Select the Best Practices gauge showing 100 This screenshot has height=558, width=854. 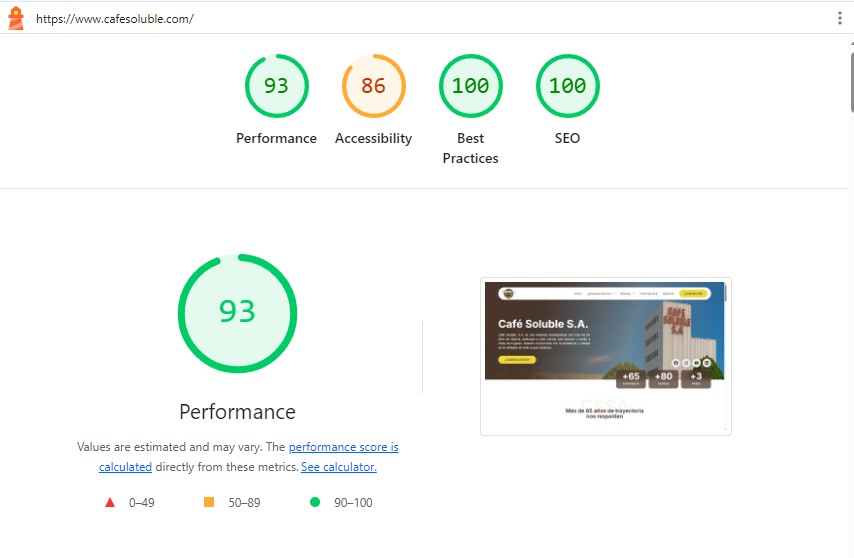point(470,86)
